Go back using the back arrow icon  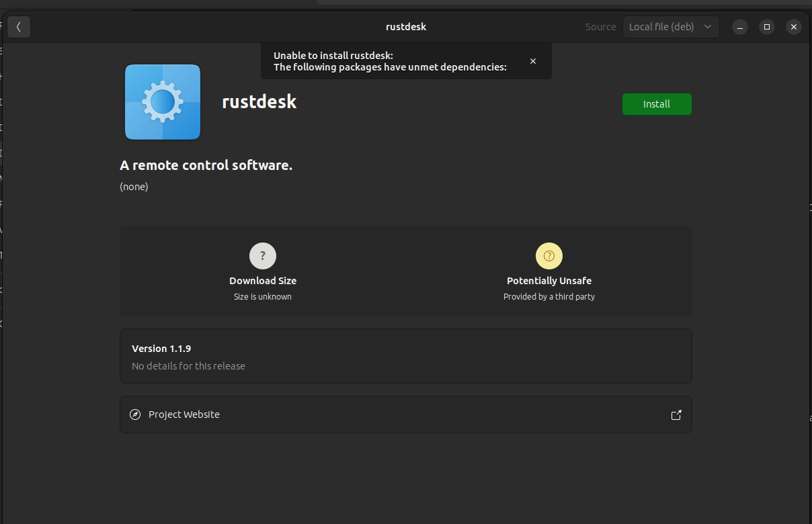(18, 26)
